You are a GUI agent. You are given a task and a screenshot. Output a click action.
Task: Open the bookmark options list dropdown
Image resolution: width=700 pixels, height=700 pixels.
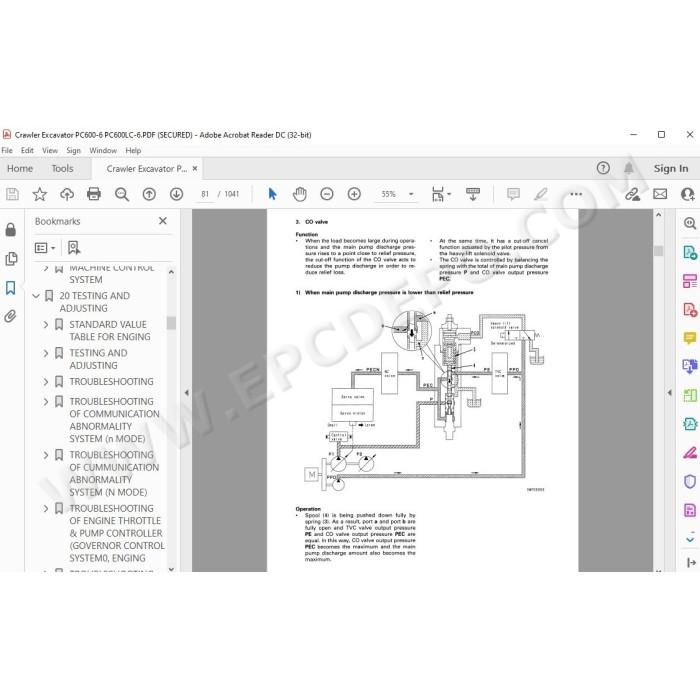tap(45, 248)
